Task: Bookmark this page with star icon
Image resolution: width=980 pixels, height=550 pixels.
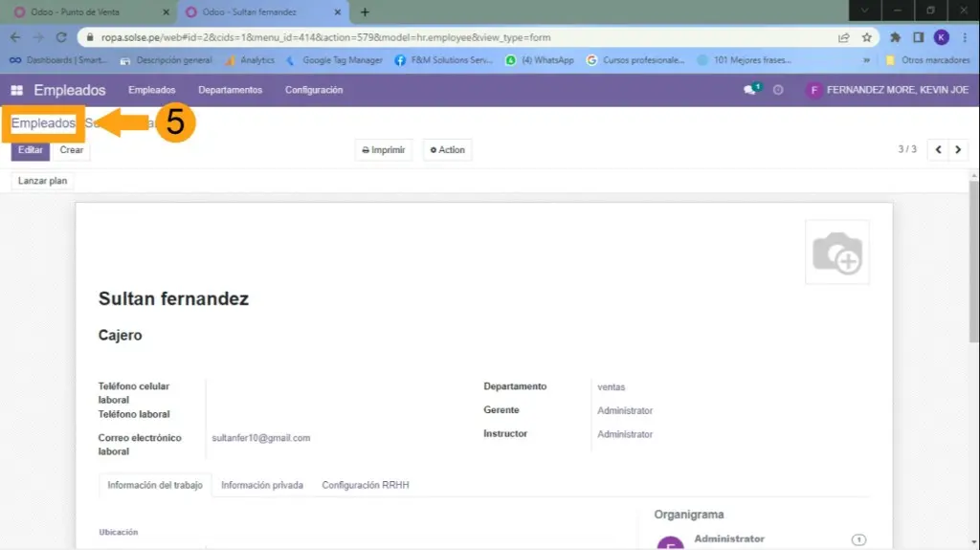Action: [x=866, y=37]
